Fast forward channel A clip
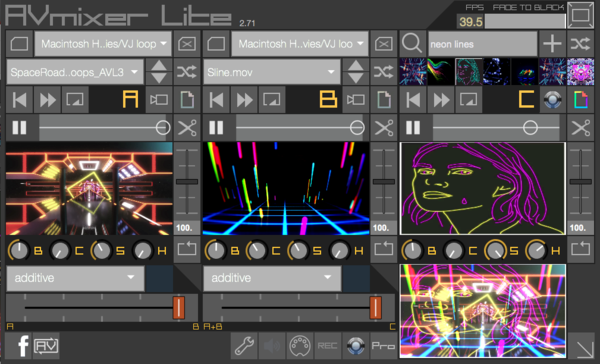 pos(47,100)
